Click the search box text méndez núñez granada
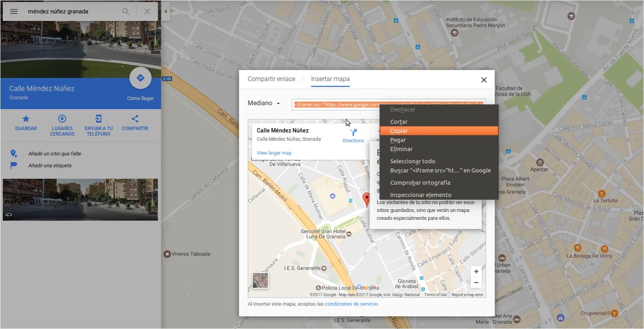 point(58,11)
